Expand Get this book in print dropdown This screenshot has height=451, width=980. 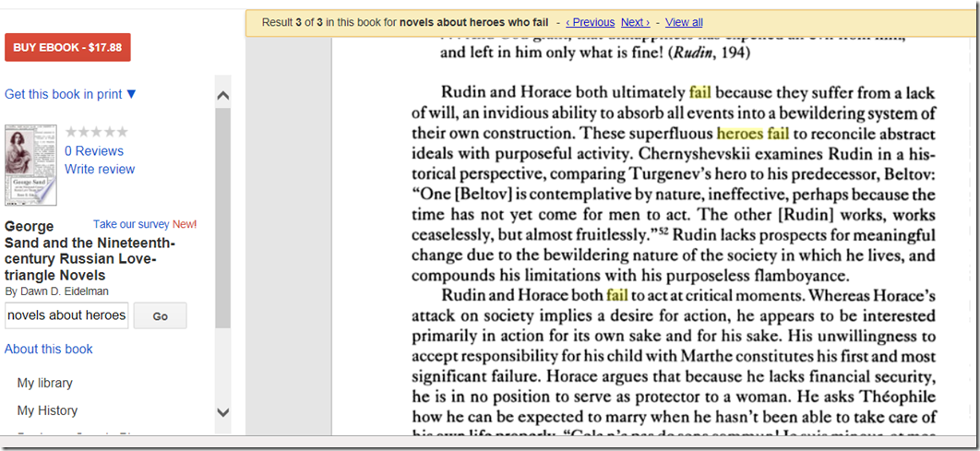click(70, 94)
